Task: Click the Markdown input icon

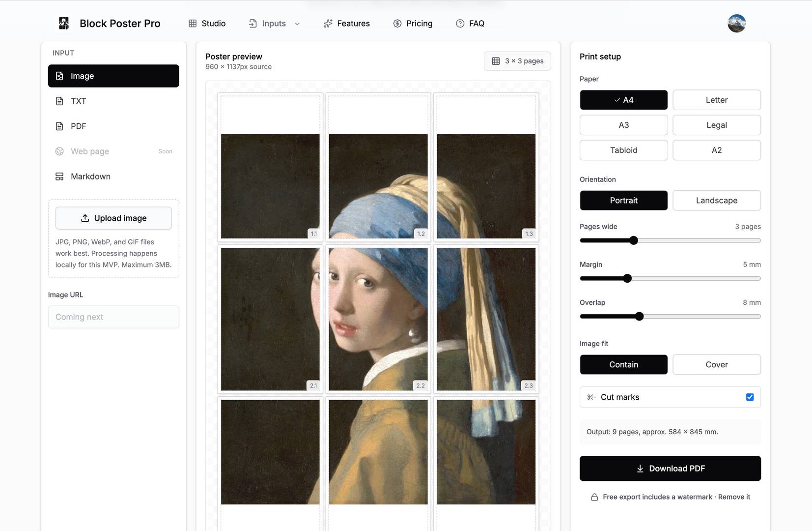Action: pos(59,176)
